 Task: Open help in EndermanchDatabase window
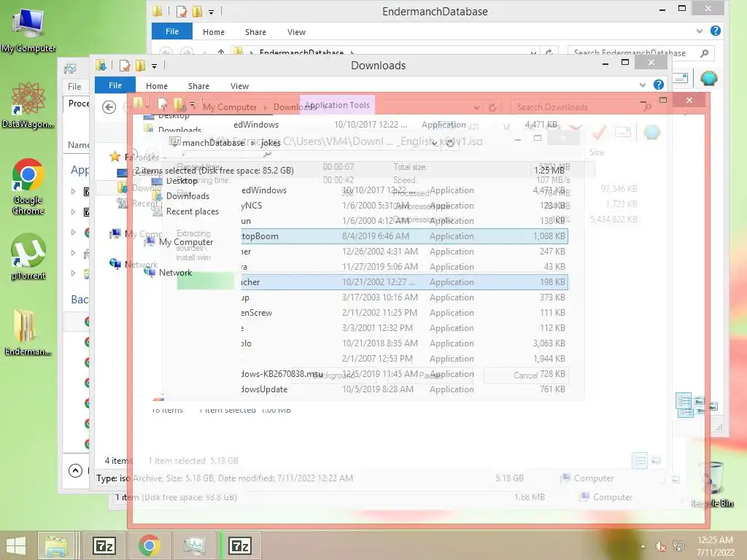[715, 31]
